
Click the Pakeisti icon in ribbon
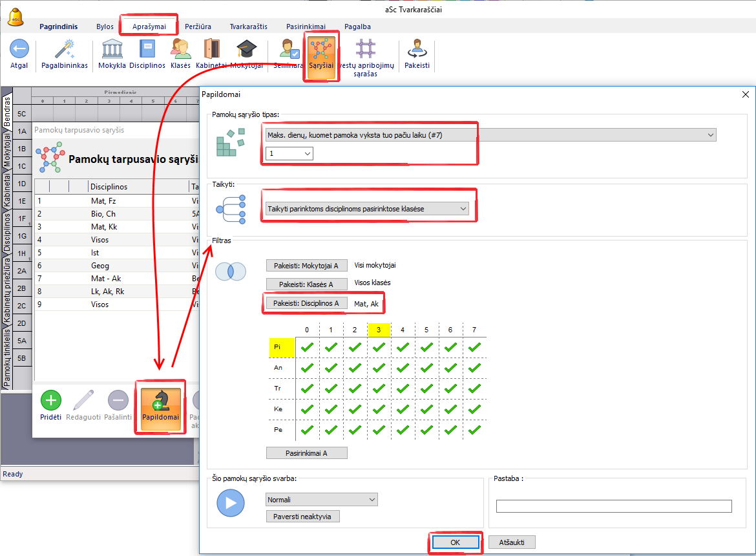[417, 50]
